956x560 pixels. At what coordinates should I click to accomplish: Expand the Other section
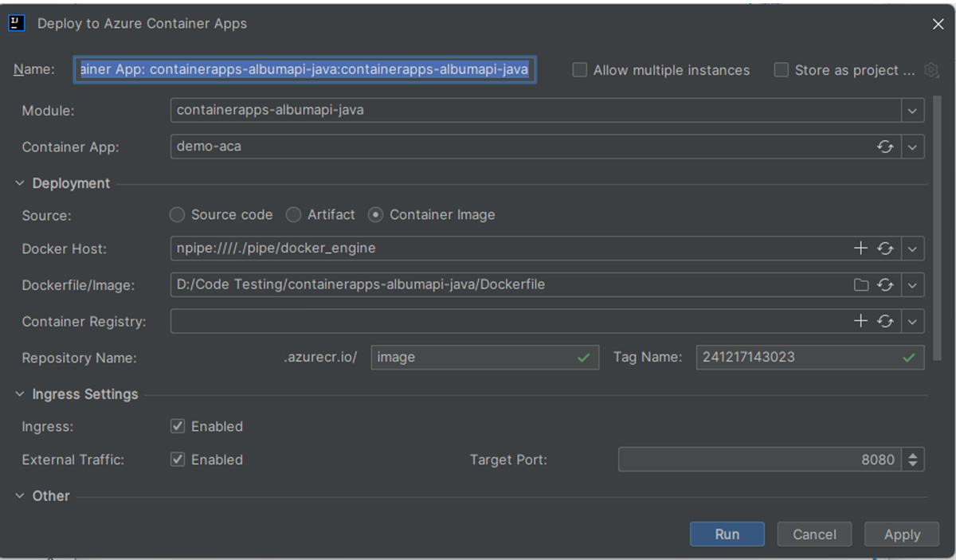pos(19,495)
